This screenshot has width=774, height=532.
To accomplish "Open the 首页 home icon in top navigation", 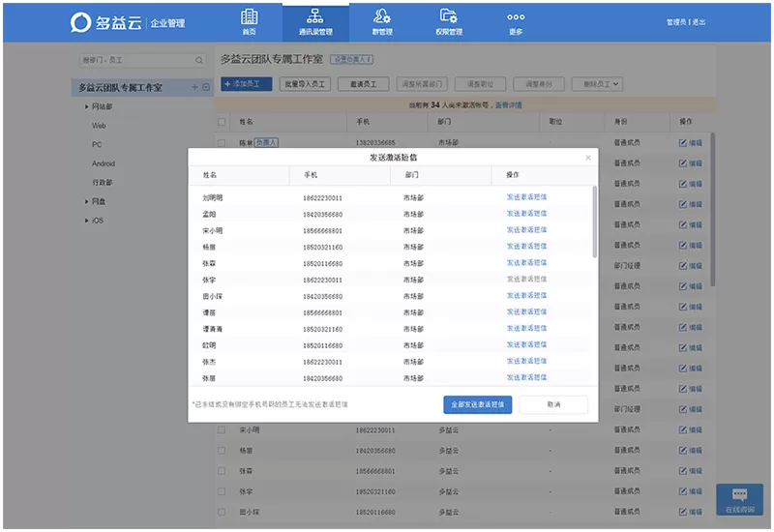I will 249,21.
